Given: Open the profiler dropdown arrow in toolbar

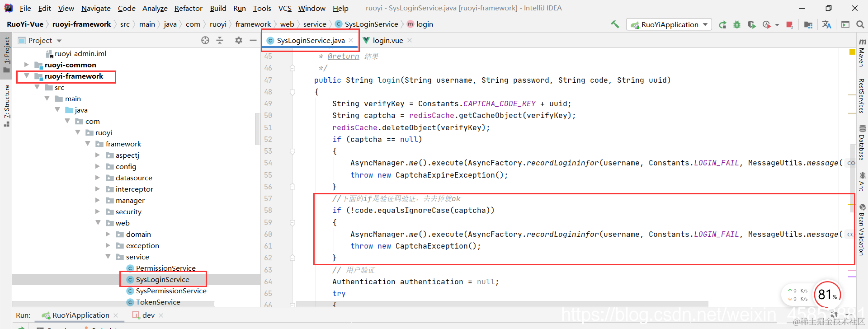Looking at the screenshot, I should click(x=777, y=25).
